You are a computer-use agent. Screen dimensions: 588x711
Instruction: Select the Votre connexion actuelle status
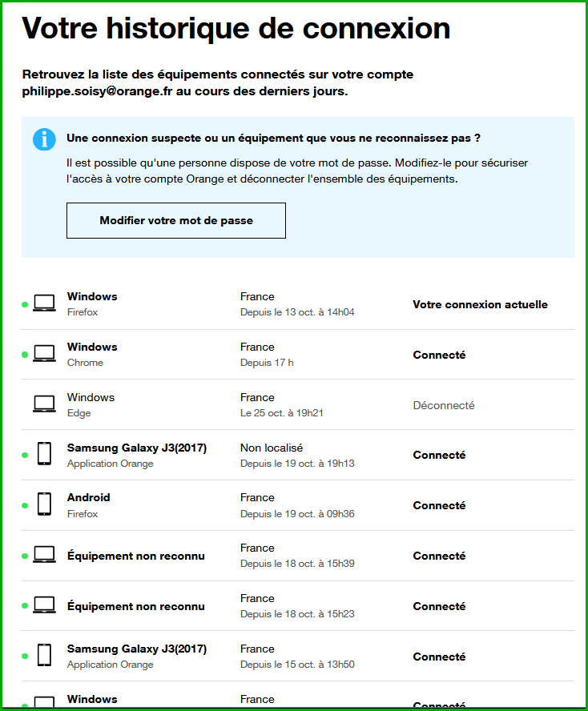(x=480, y=304)
